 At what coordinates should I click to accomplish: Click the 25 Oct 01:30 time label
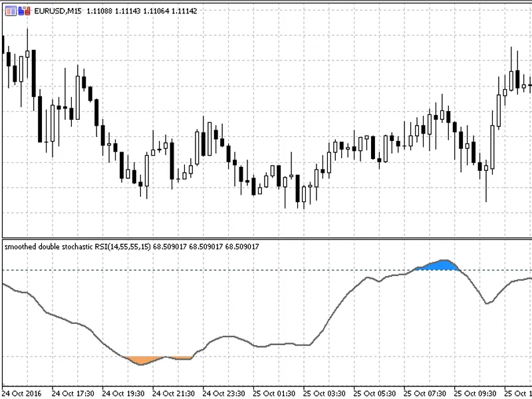point(274,394)
